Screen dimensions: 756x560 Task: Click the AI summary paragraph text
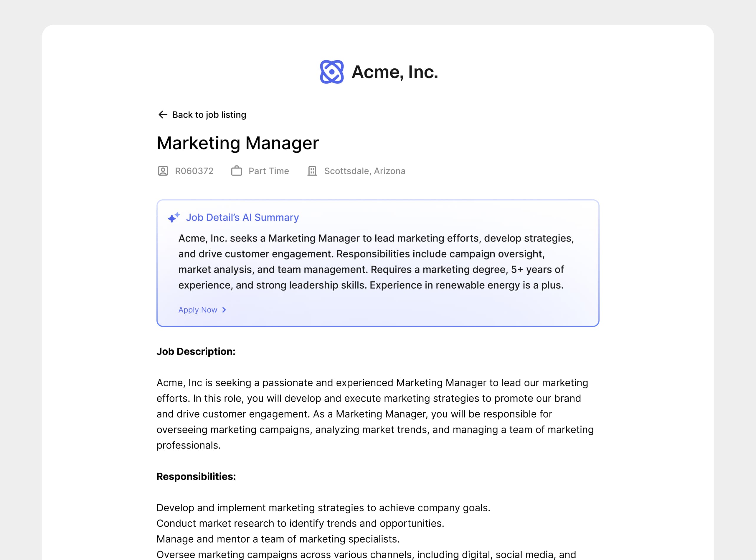click(376, 262)
